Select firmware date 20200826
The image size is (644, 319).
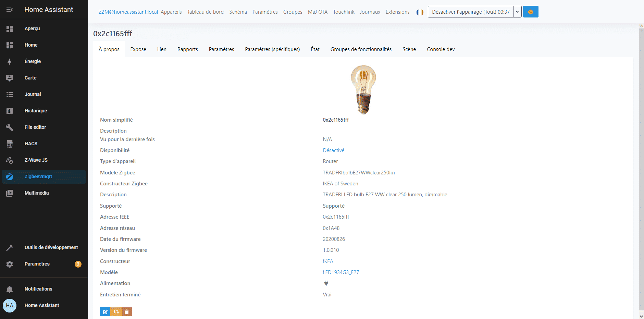coord(334,239)
